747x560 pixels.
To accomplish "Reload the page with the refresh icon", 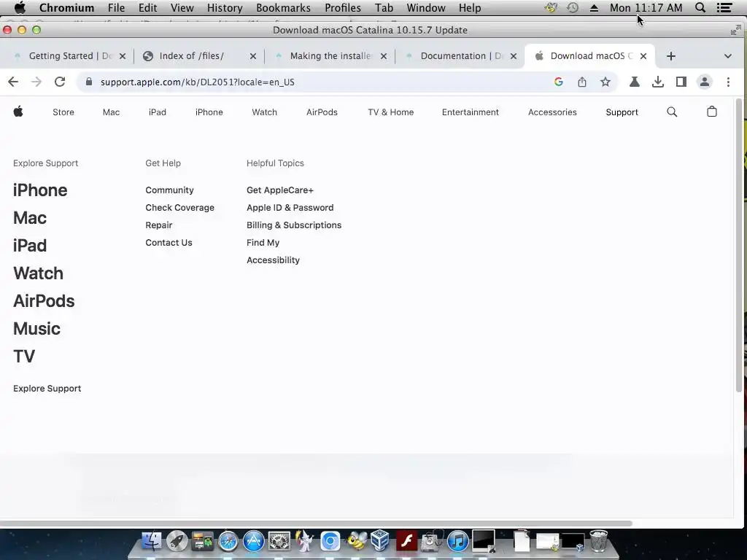I will [60, 82].
